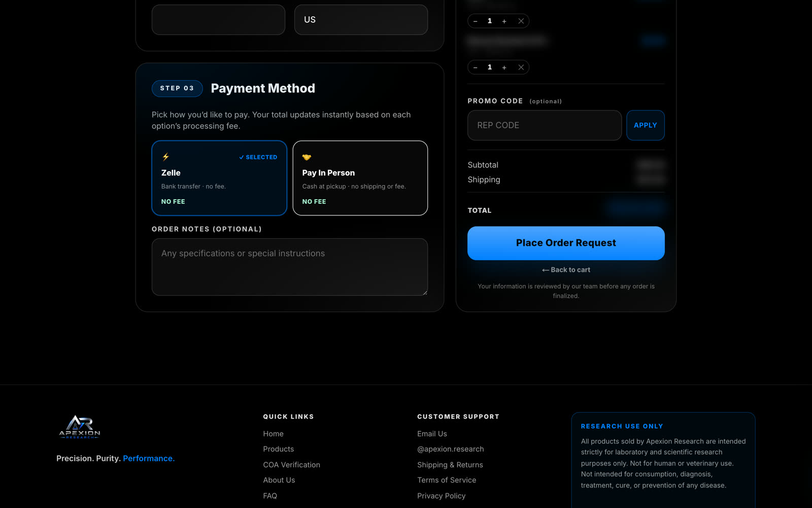
Task: Decrease quantity of the second cart item
Action: pos(475,68)
